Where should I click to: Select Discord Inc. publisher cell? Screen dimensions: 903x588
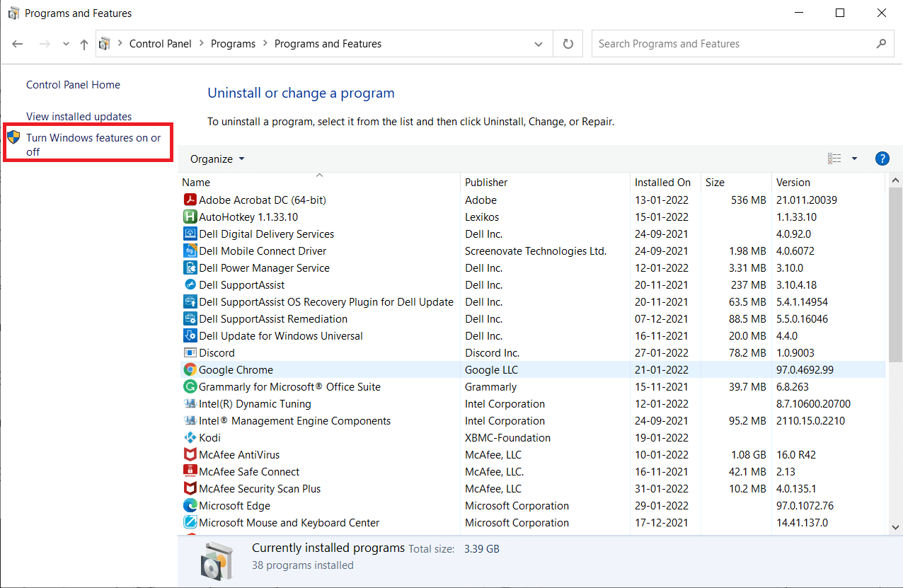point(492,353)
